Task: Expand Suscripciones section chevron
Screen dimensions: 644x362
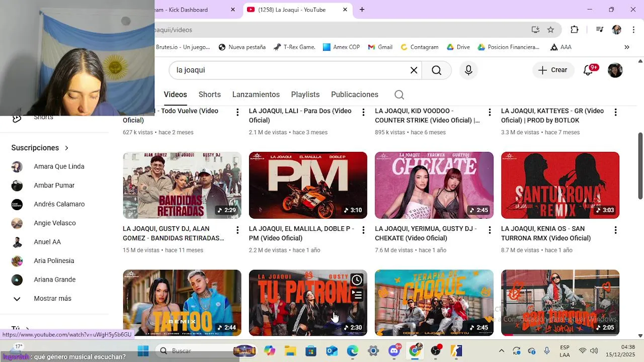Action: [x=66, y=148]
